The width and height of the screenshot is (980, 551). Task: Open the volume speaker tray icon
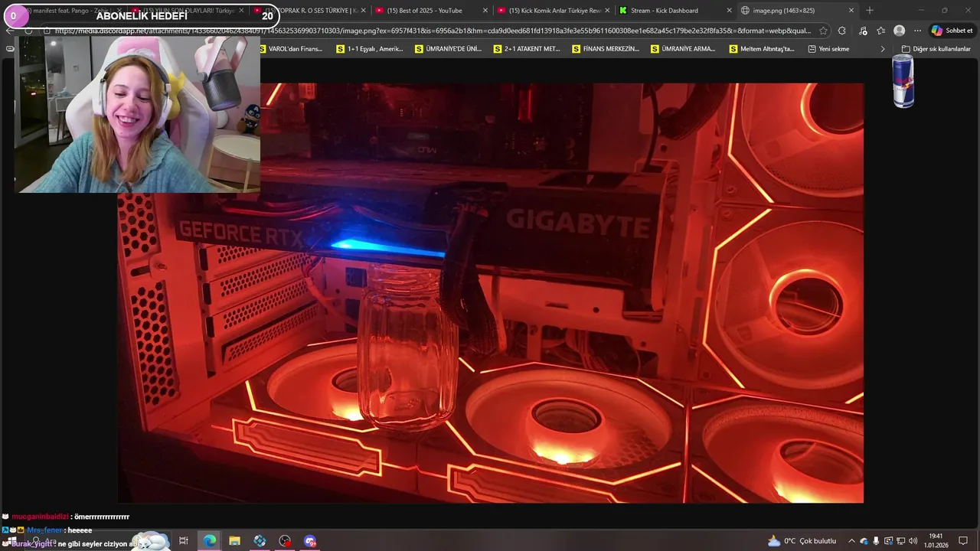point(913,541)
